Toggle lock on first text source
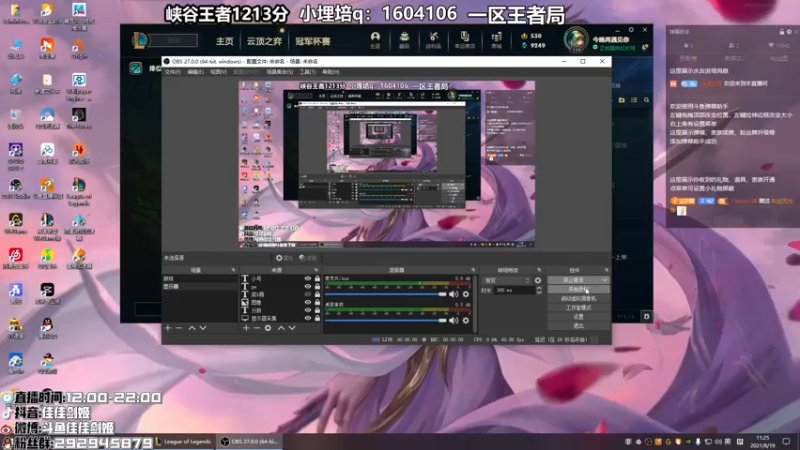The width and height of the screenshot is (800, 450). [317, 279]
